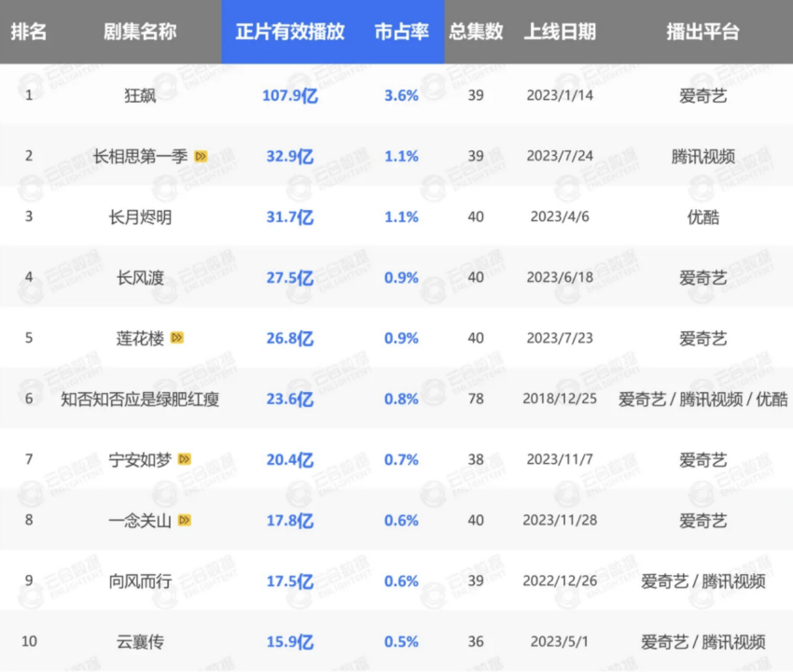Click the 3.6% market share value

coord(401,95)
